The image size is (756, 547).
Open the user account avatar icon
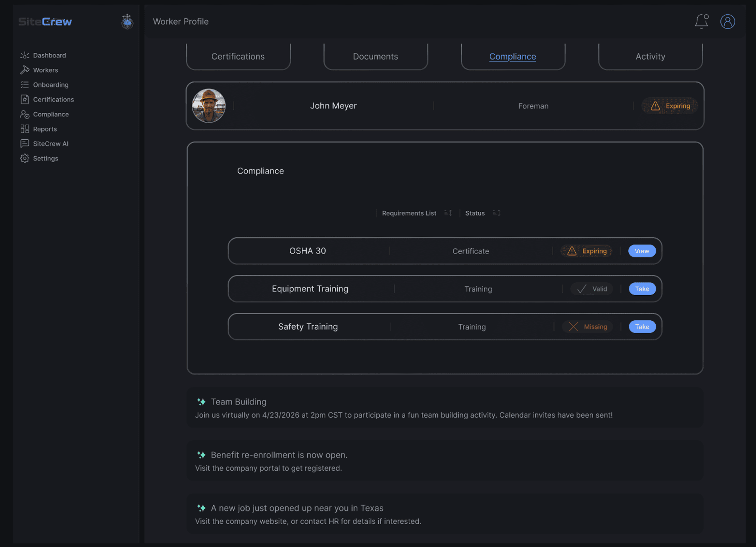pos(727,22)
